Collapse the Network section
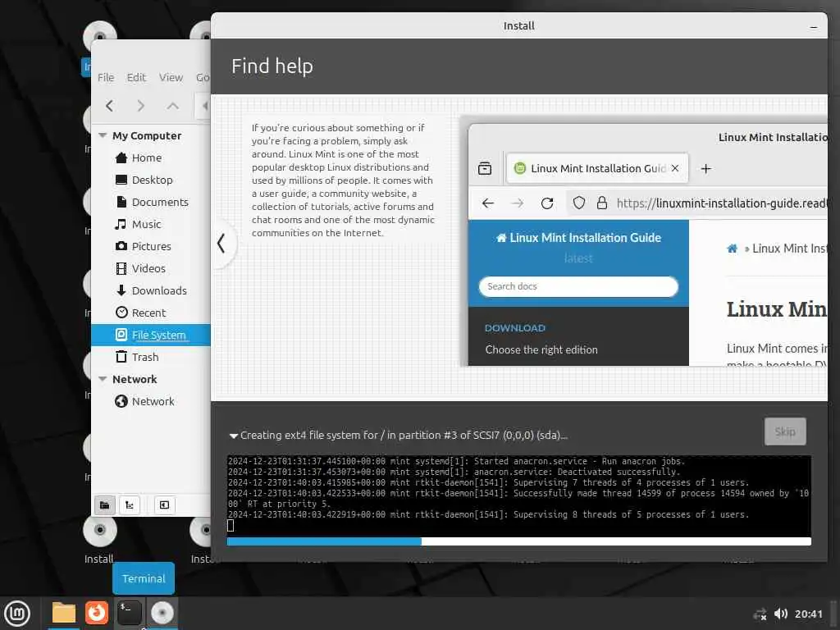Screen dimensions: 840x630 (103, 379)
